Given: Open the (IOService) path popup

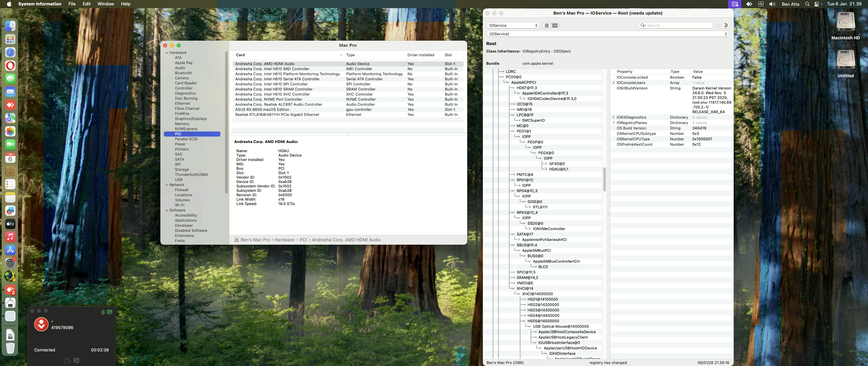Looking at the screenshot, I should tap(608, 34).
